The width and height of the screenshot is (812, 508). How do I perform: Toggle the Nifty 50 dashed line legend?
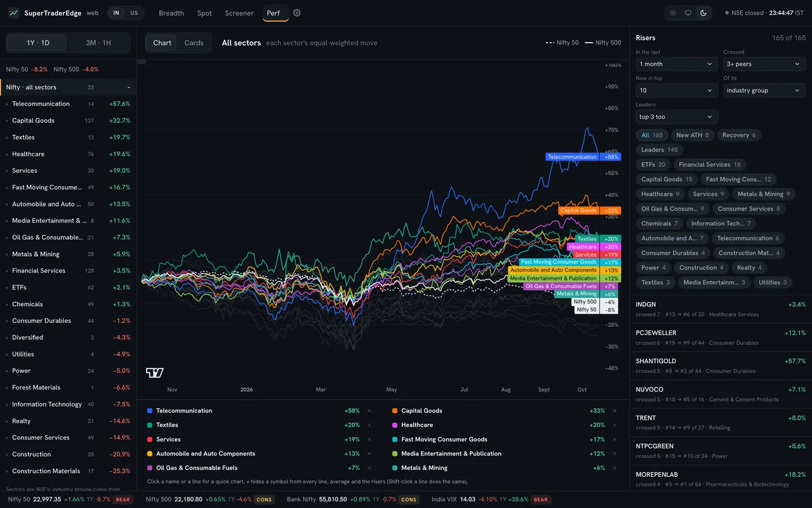point(562,43)
